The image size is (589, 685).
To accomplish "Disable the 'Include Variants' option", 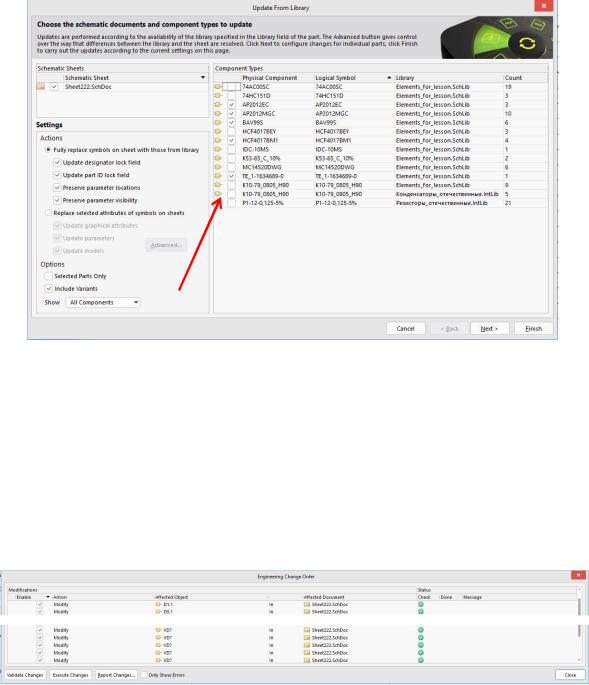I will click(x=49, y=288).
